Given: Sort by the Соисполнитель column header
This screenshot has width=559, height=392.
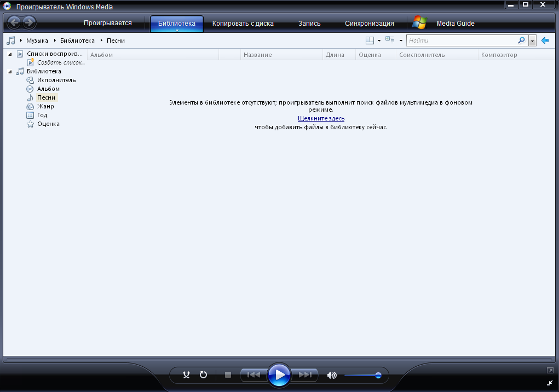Looking at the screenshot, I should click(x=437, y=55).
